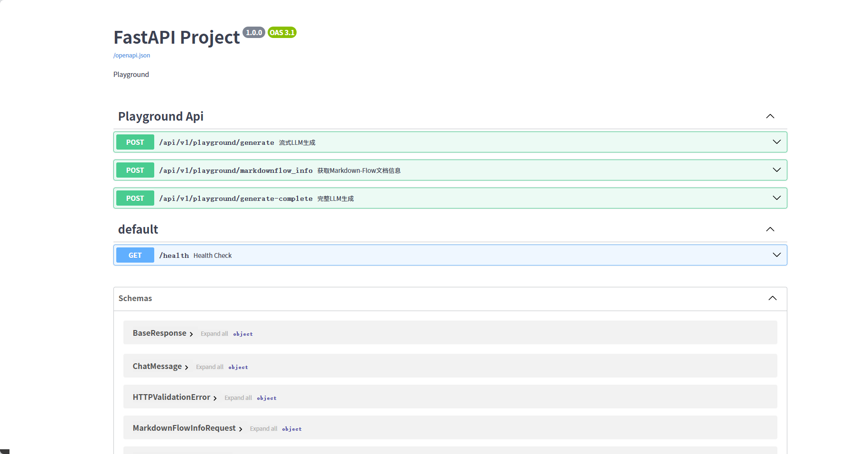Click the Schemas header title
Screen dimensions: 868x454
click(x=135, y=298)
